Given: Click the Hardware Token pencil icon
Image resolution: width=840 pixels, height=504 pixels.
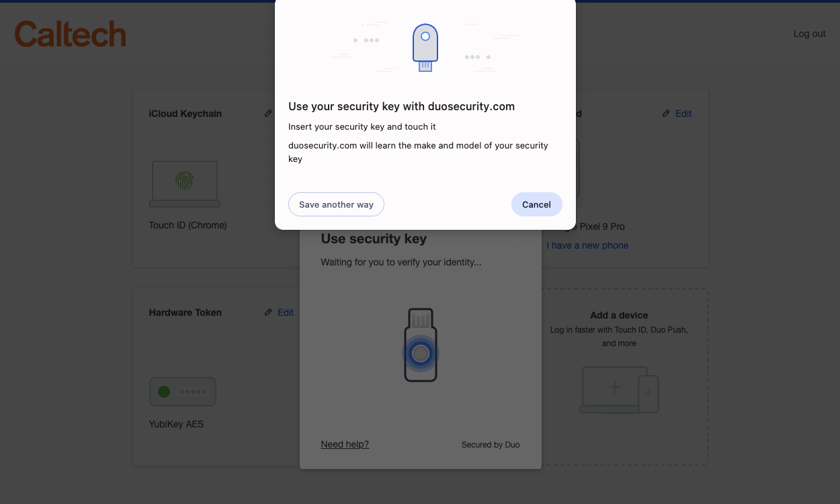Looking at the screenshot, I should point(268,312).
